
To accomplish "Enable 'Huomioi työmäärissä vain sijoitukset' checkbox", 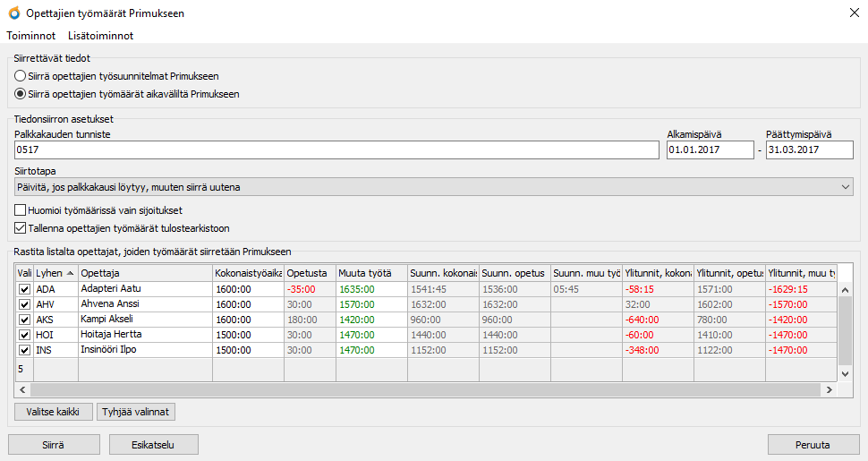I will (x=21, y=209).
